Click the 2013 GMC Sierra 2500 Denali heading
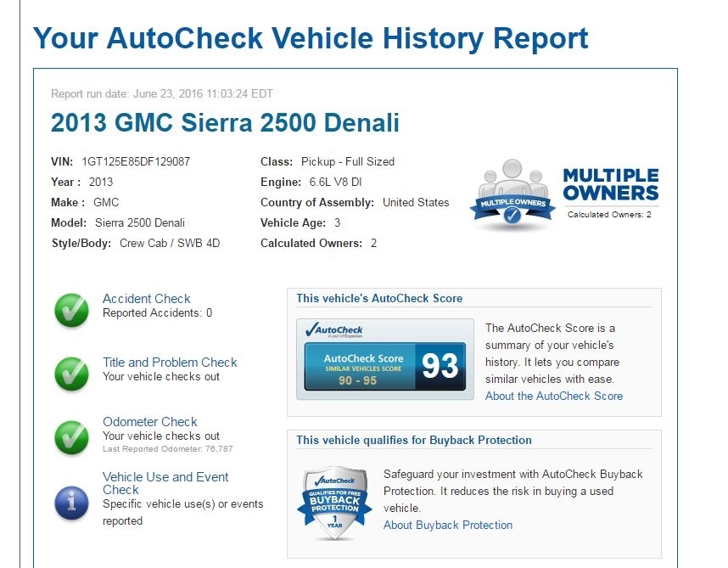This screenshot has width=728, height=568. [x=225, y=122]
